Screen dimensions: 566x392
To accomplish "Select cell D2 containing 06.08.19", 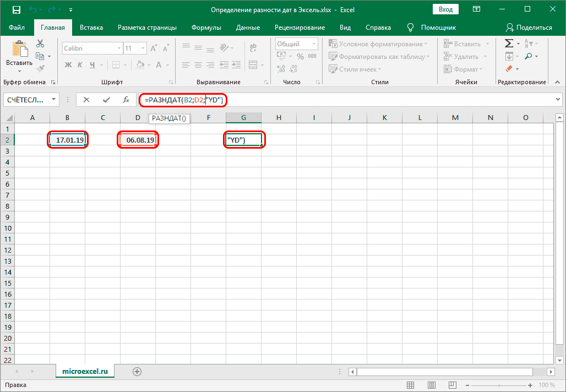I will point(138,140).
